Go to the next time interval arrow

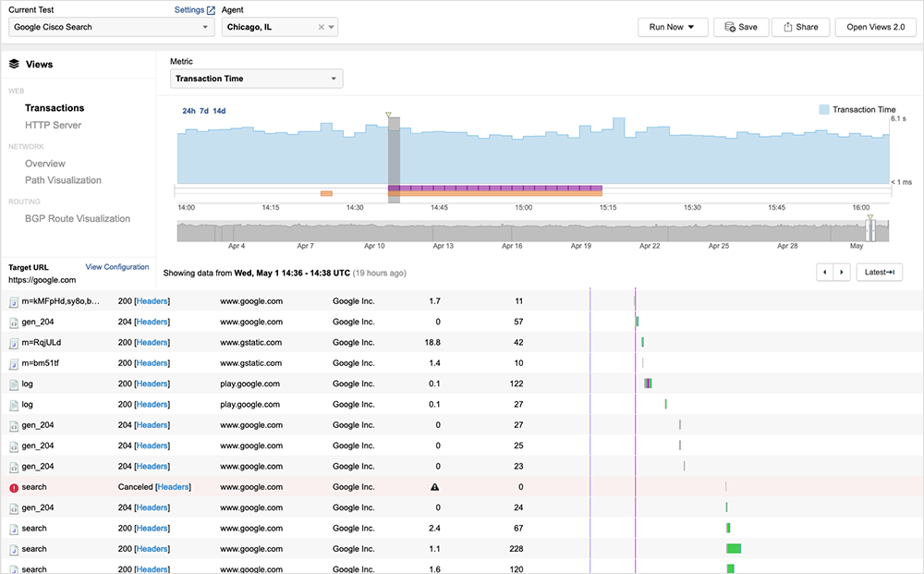[x=841, y=272]
